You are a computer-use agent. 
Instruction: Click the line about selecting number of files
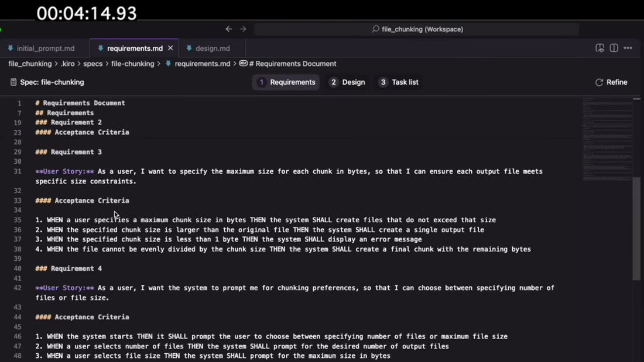click(242, 346)
